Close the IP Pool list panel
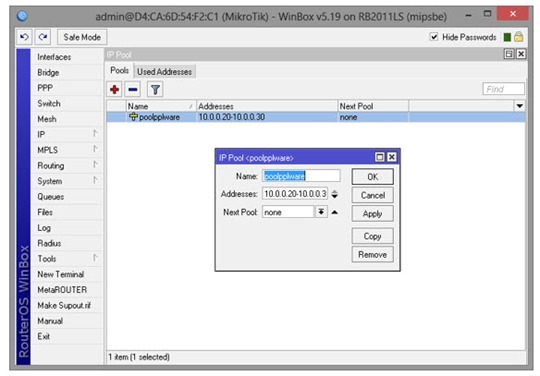540x376 pixels. [521, 54]
